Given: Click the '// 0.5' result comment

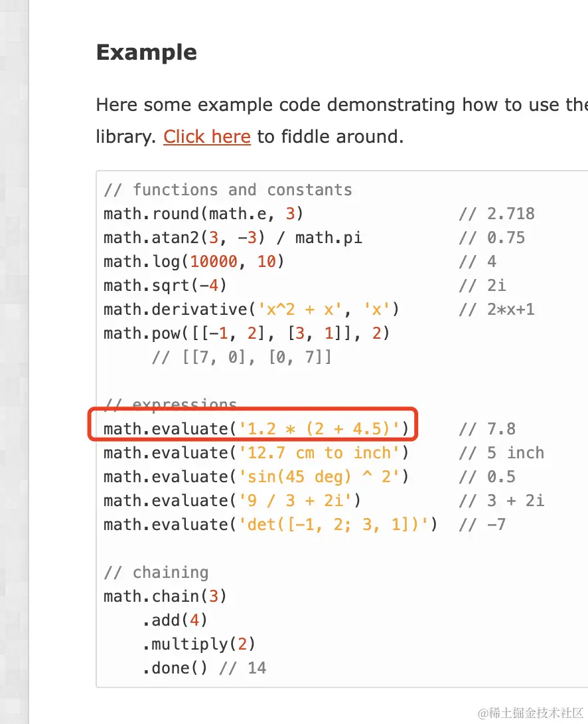Looking at the screenshot, I should point(487,477).
